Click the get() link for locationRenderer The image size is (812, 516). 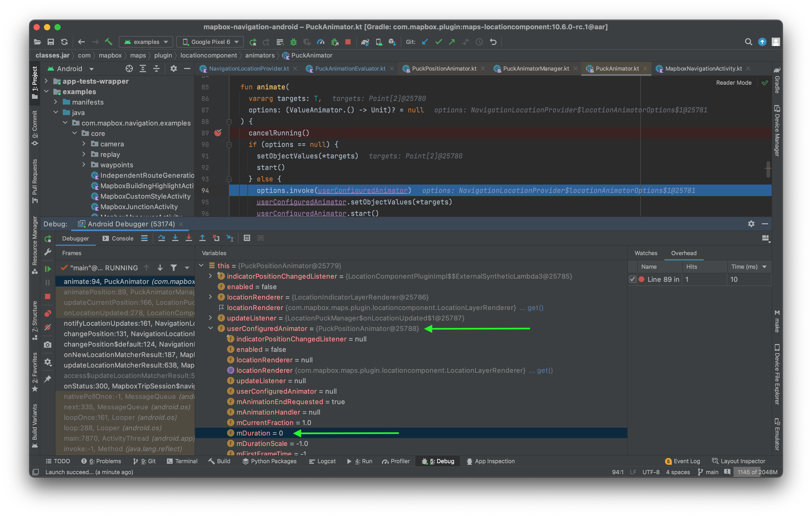tap(535, 308)
